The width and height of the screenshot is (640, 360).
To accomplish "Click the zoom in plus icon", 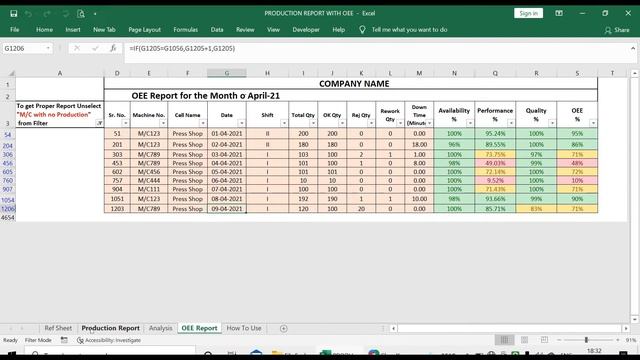I will [618, 340].
